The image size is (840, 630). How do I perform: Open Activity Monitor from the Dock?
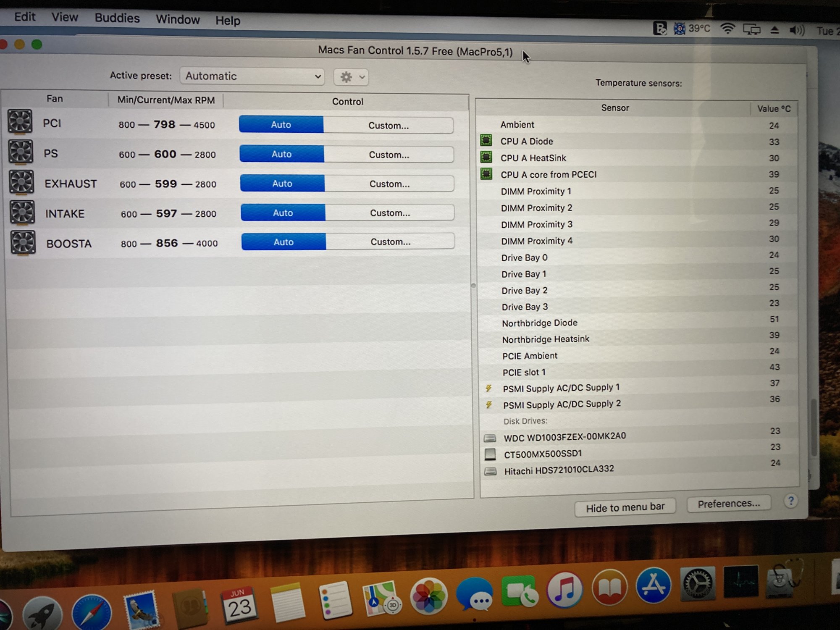(741, 582)
